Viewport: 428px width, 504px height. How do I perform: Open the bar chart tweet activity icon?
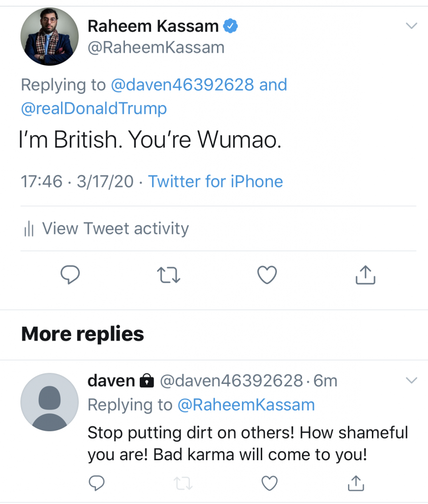pyautogui.click(x=29, y=229)
